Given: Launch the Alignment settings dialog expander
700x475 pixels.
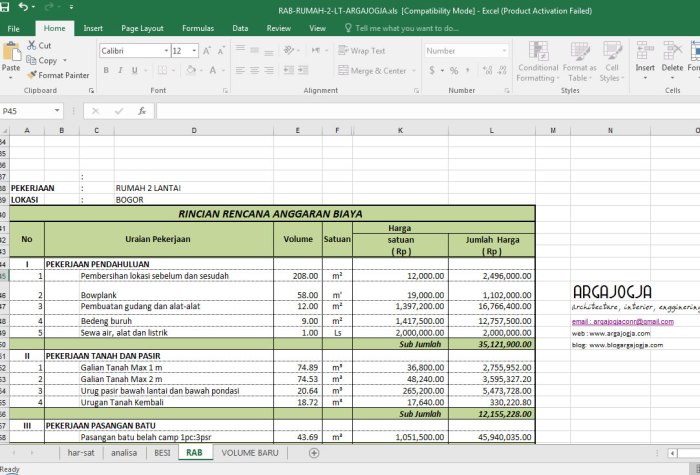Looking at the screenshot, I should coord(416,91).
